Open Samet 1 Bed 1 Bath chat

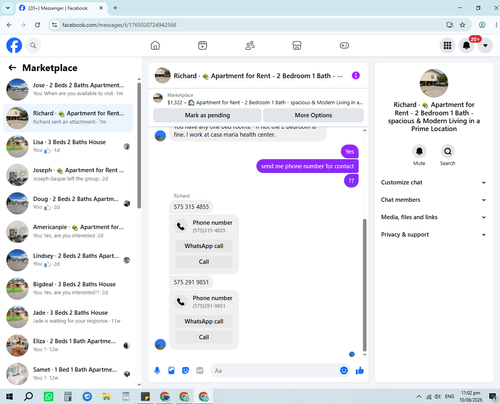pyautogui.click(x=68, y=374)
